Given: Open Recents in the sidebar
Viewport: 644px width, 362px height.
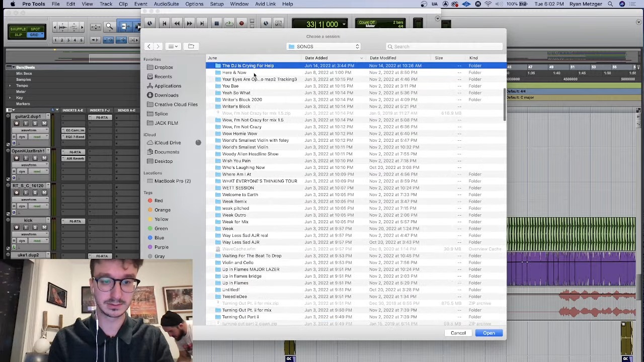Looking at the screenshot, I should pyautogui.click(x=163, y=76).
